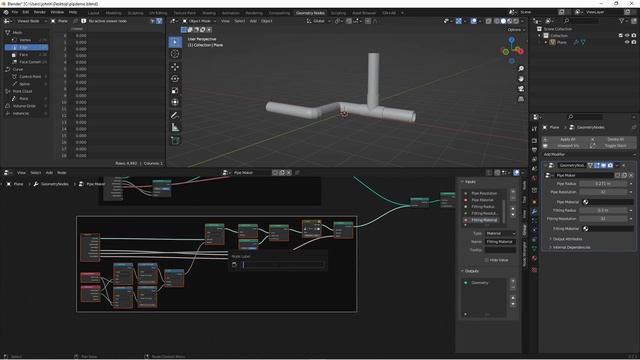Open the node editor Add menu
Viewport: 640px width, 360px height.
click(x=49, y=173)
